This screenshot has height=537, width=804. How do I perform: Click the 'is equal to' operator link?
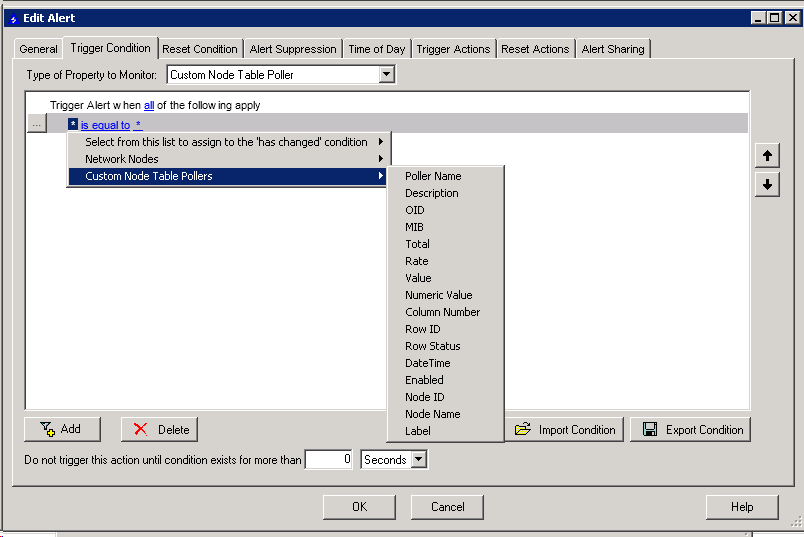(105, 125)
